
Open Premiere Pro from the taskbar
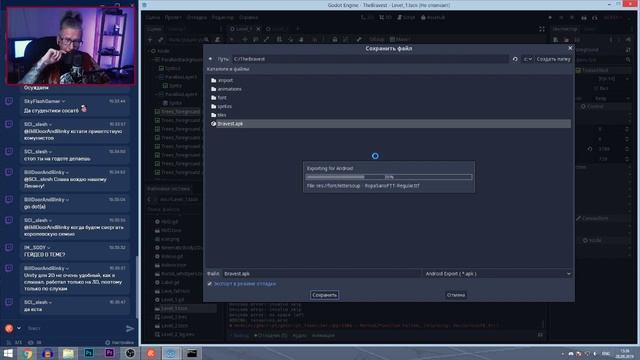coord(109,353)
